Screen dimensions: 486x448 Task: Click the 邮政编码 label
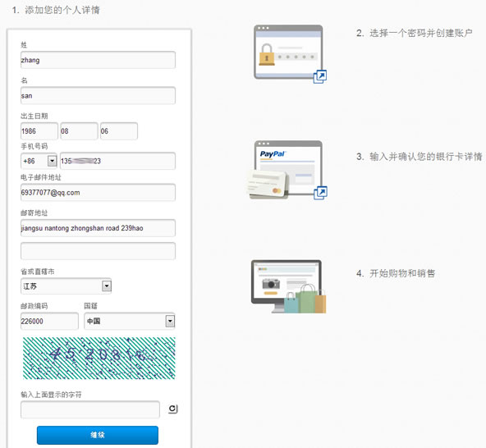(34, 306)
